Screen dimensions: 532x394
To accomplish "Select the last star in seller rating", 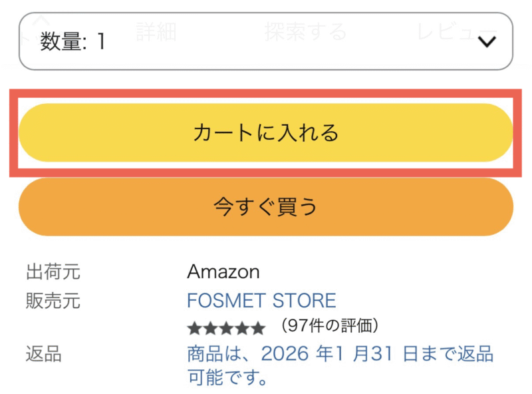I will point(258,327).
